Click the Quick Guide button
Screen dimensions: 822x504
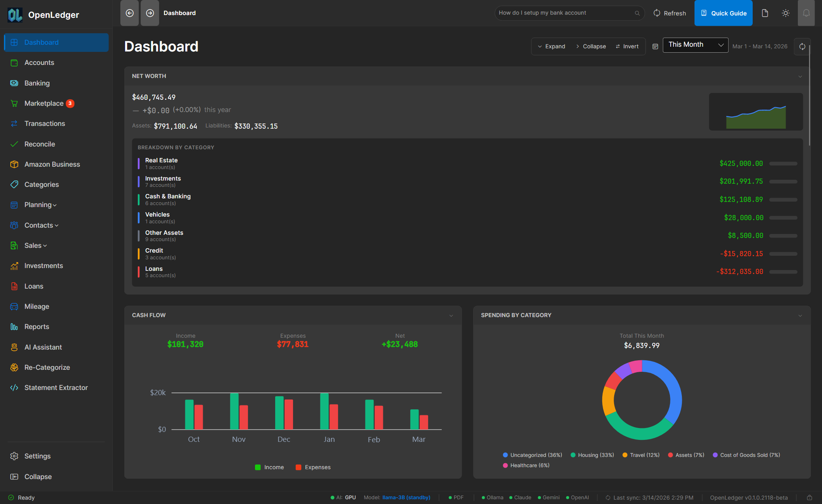tap(723, 13)
